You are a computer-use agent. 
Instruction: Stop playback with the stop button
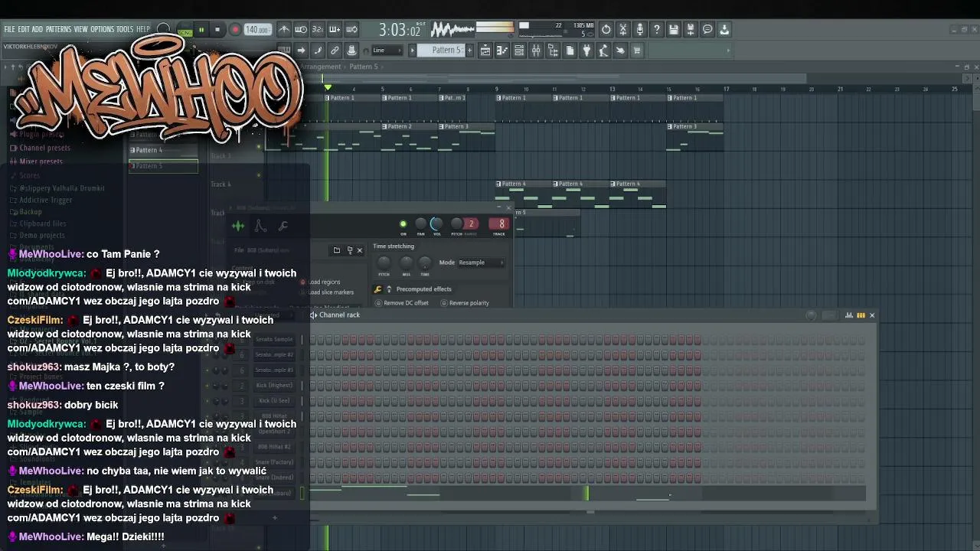pos(217,30)
